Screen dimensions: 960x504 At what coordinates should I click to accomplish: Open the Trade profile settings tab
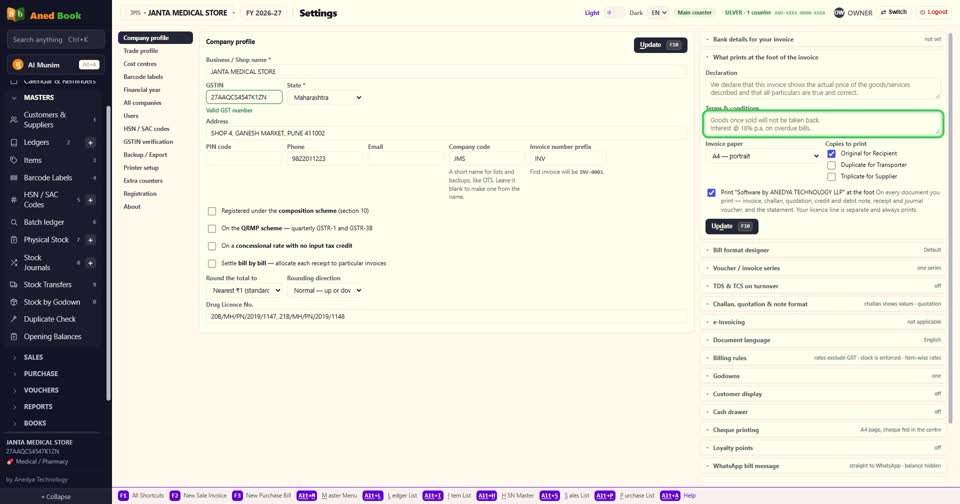pos(156,51)
